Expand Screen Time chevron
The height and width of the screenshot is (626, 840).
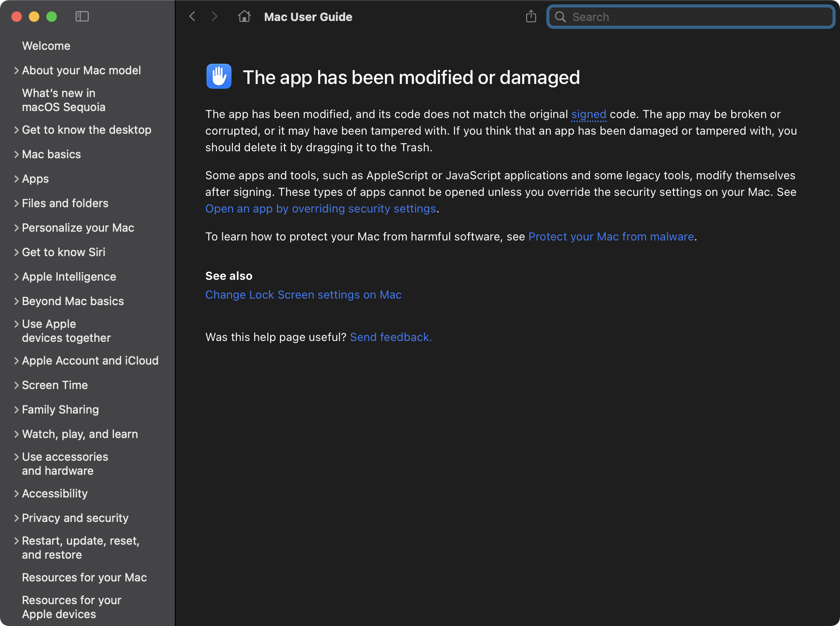click(x=16, y=385)
